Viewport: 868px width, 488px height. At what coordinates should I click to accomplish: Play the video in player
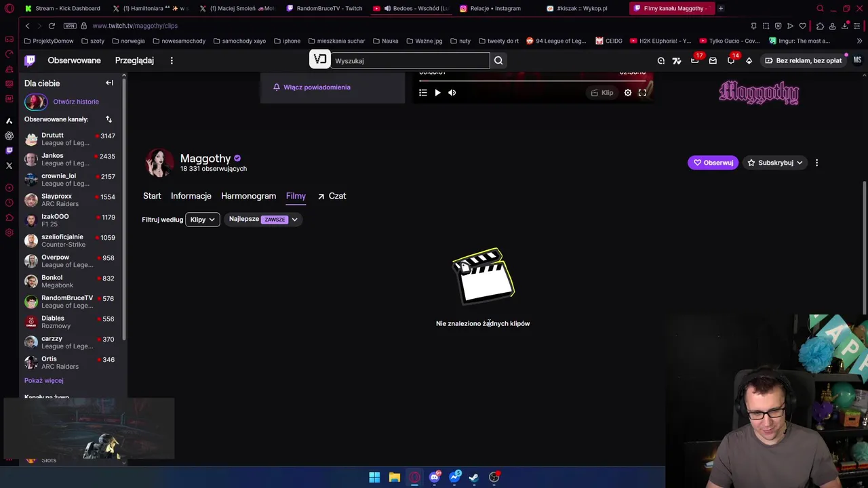[x=437, y=93]
